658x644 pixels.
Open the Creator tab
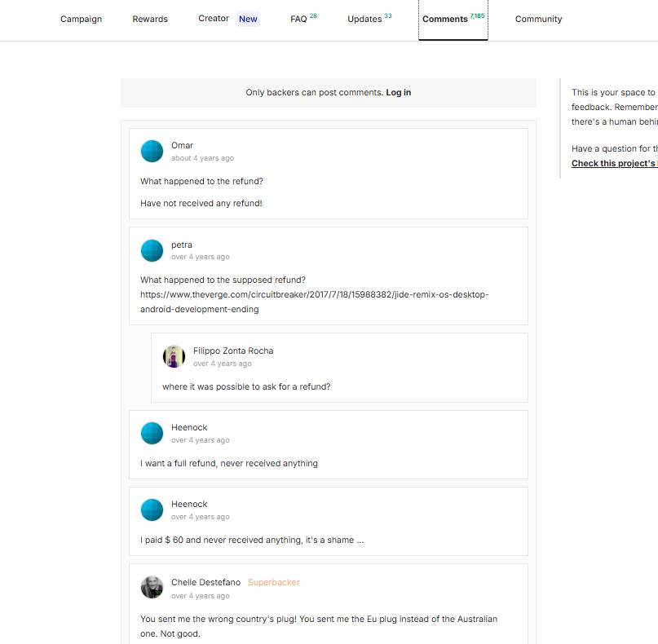click(x=214, y=19)
